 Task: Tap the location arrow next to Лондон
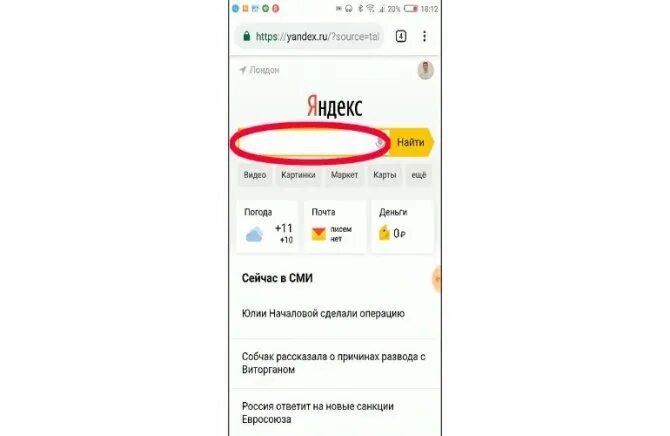242,70
